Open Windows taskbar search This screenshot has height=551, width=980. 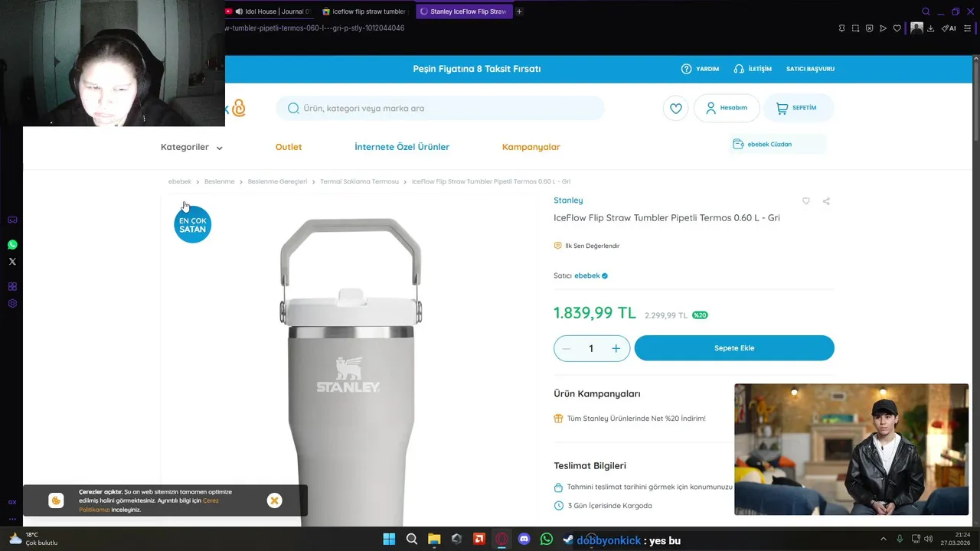412,539
